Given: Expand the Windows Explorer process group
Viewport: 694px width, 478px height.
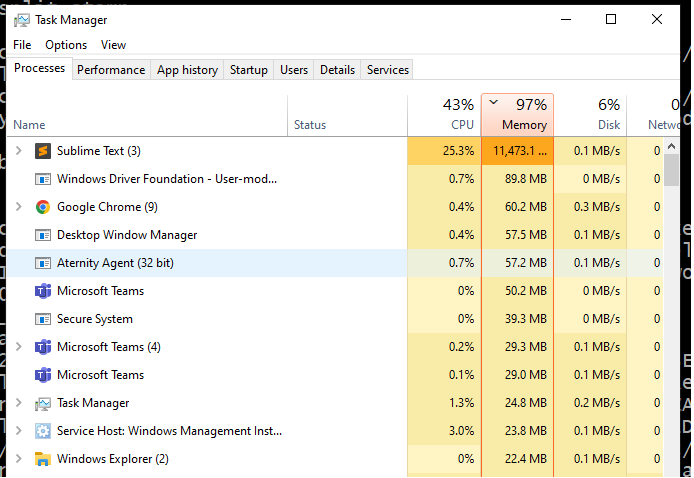Looking at the screenshot, I should (17, 459).
